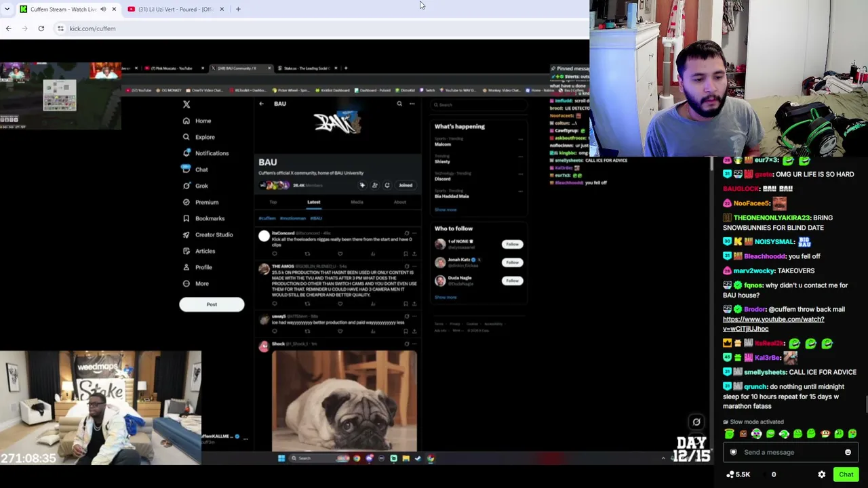
Task: Open Profile in the X sidebar
Action: 197,267
